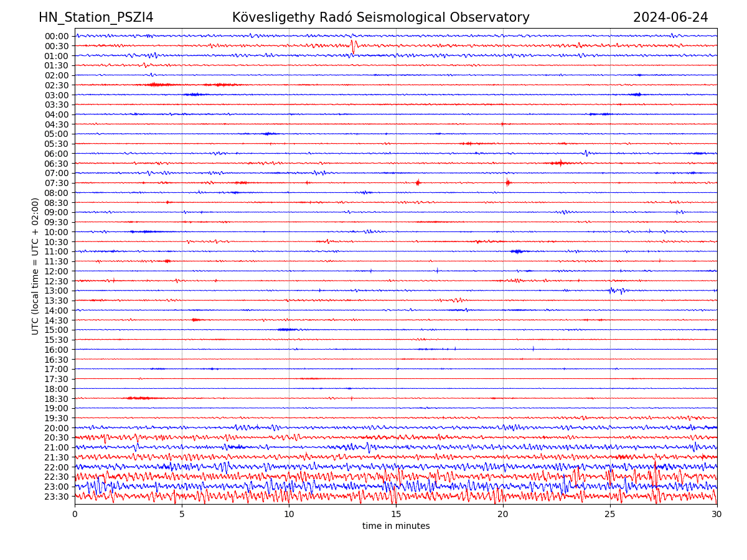Click the x-axis tick labeled 5

(x=182, y=515)
